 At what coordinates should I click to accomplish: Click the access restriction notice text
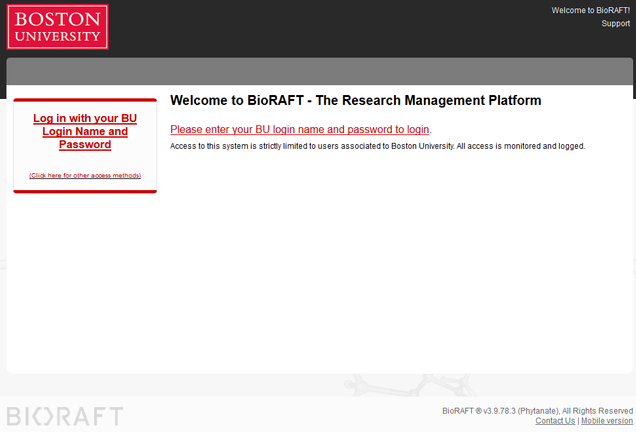pyautogui.click(x=377, y=146)
